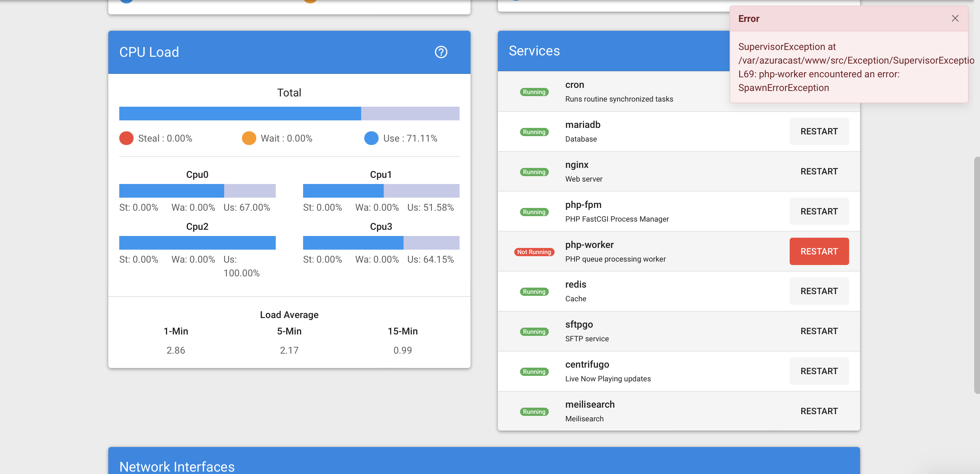The height and width of the screenshot is (474, 980).
Task: Restart the sftpgo SFTP service
Action: coord(819,331)
